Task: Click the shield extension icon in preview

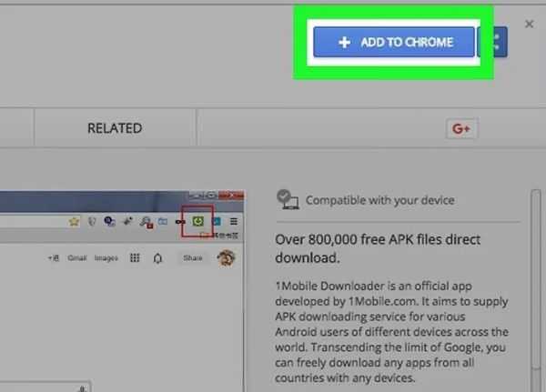Action: tap(92, 221)
